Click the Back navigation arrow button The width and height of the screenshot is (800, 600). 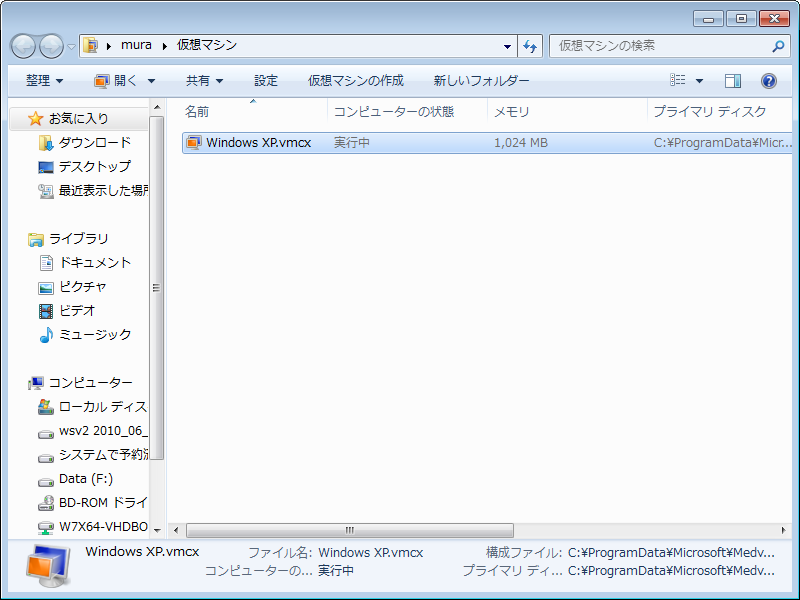(x=24, y=46)
